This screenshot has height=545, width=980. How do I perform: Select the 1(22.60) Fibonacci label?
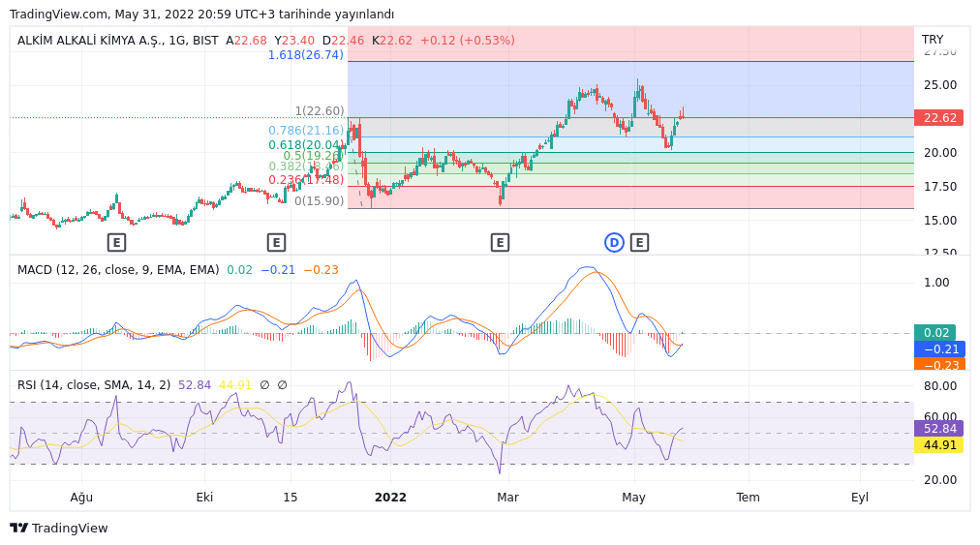point(320,111)
